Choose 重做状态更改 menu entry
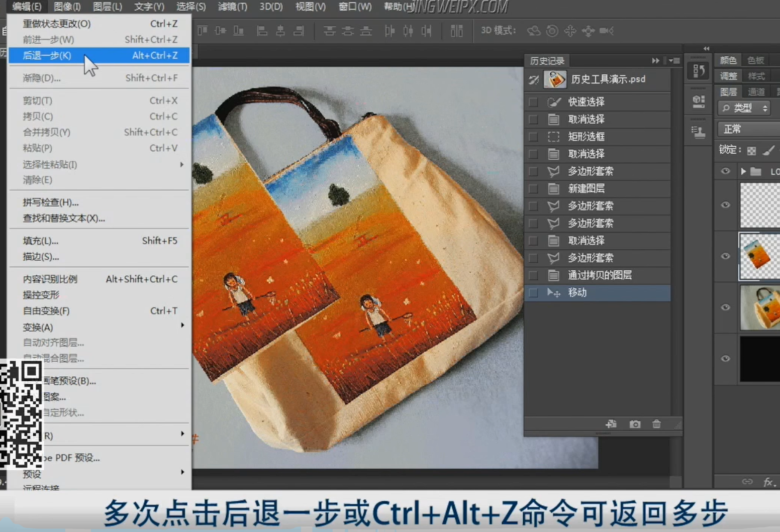Screen dimensions: 780x532 (x=99, y=24)
